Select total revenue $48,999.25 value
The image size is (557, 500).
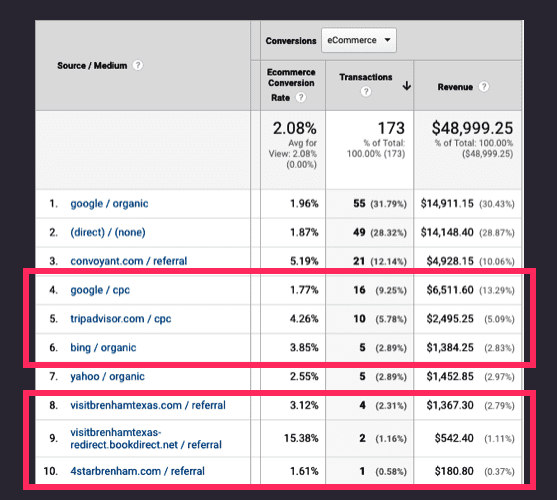point(472,128)
